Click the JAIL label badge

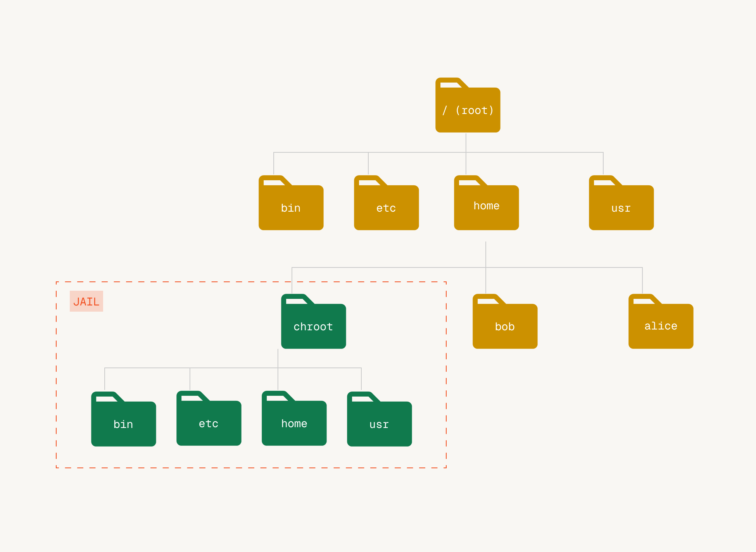point(86,301)
